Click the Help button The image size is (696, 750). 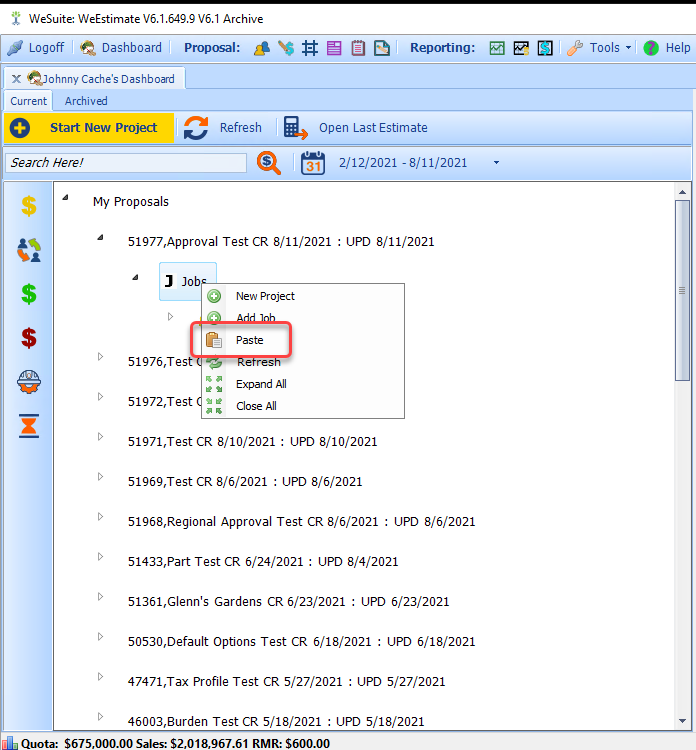click(667, 48)
